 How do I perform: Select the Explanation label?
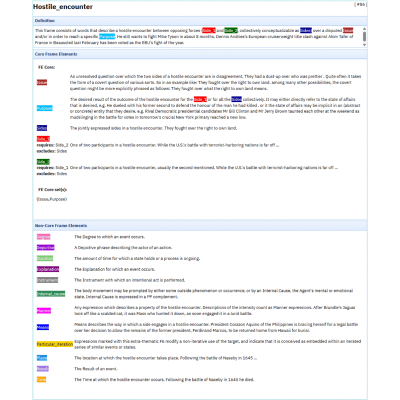(48, 269)
